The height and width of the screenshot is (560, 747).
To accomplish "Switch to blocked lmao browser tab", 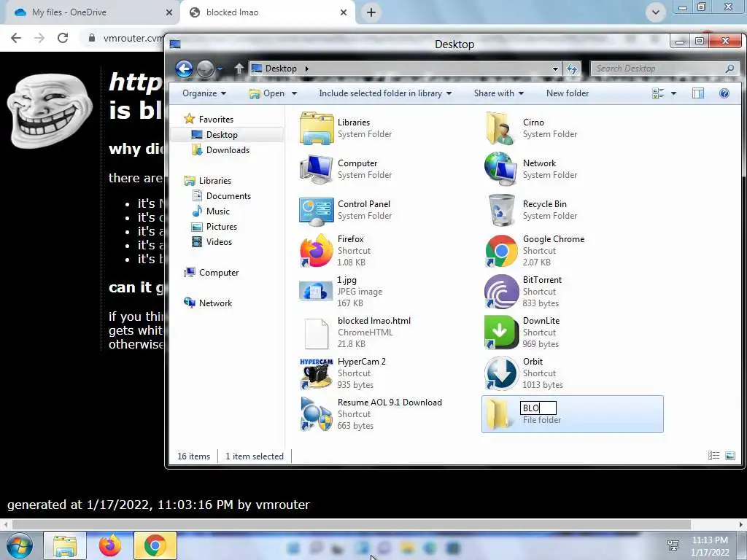I will 267,12.
